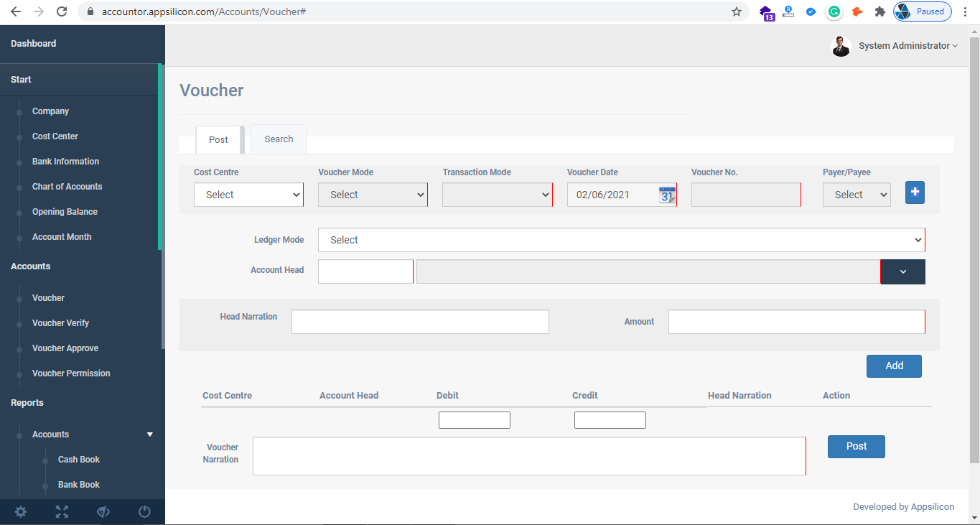
Task: Click the Amount input field
Action: click(x=796, y=322)
